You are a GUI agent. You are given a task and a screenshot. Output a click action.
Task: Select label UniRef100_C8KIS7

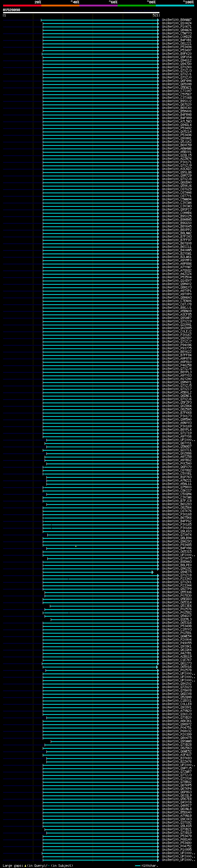(176, 491)
